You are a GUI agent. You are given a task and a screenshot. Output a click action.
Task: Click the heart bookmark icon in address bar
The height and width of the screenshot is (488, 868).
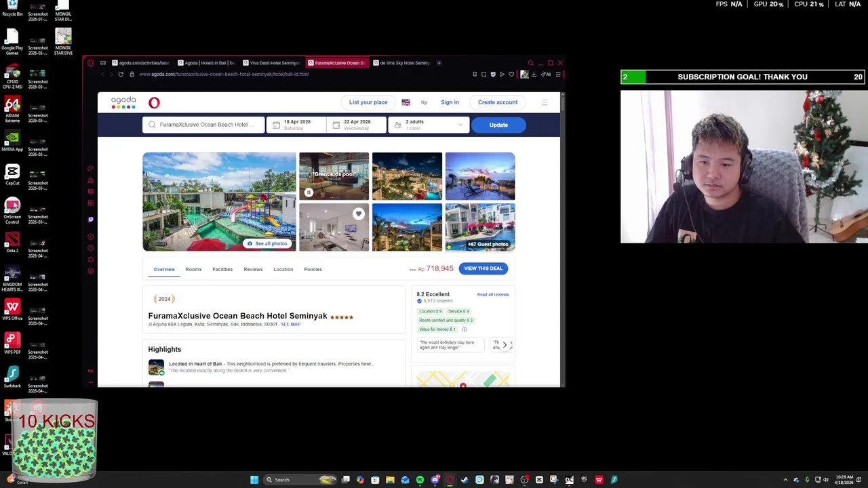(511, 74)
